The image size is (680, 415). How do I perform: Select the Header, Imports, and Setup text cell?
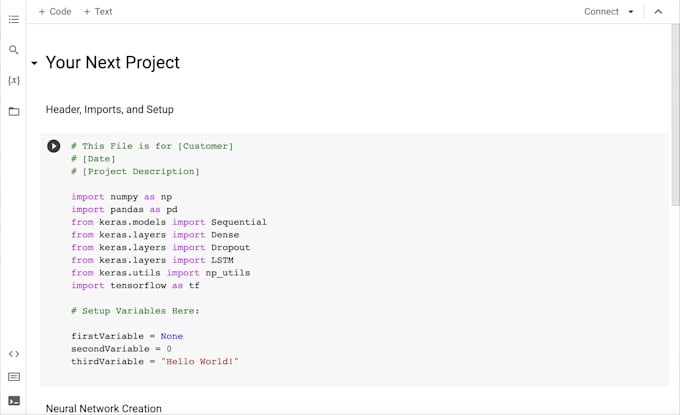tap(110, 109)
